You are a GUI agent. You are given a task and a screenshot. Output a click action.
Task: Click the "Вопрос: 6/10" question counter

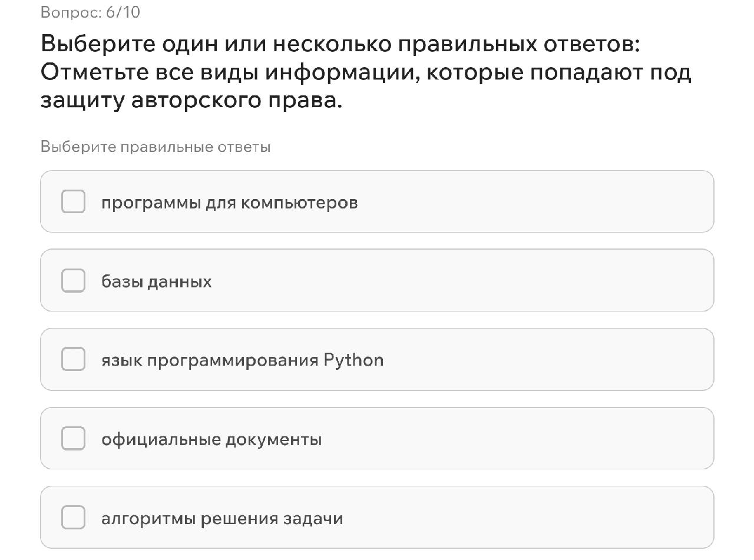[x=90, y=12]
